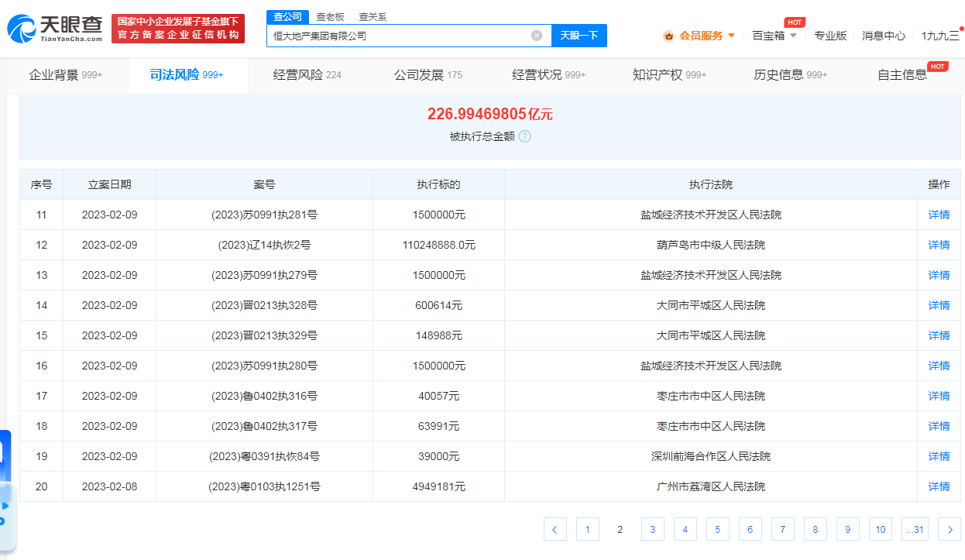Go to previous page arrow

(555, 530)
